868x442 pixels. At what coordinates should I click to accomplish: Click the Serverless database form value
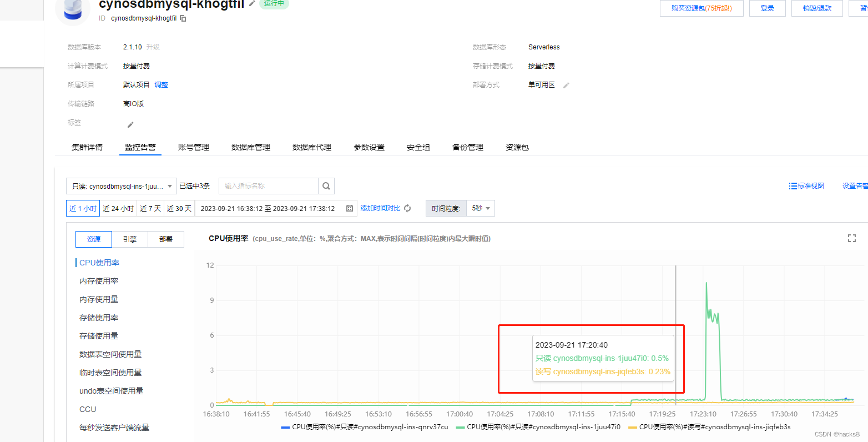click(544, 47)
